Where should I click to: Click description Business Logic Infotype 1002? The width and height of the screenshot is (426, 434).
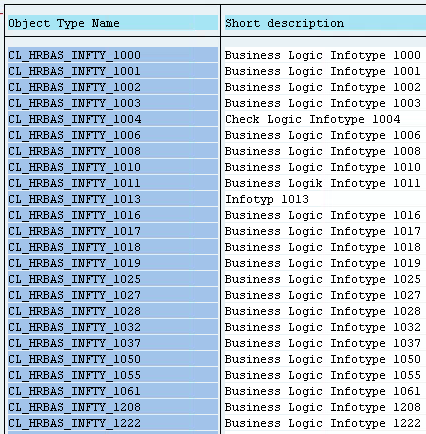click(x=323, y=87)
